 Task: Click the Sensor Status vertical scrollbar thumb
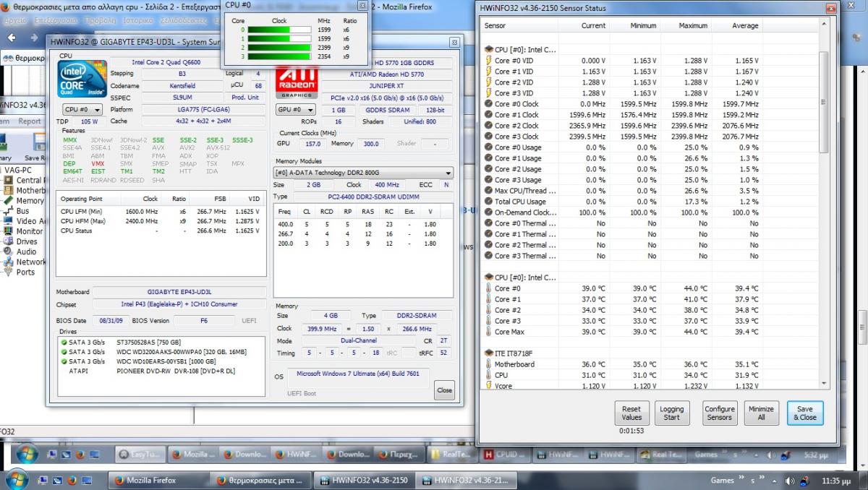[x=823, y=101]
